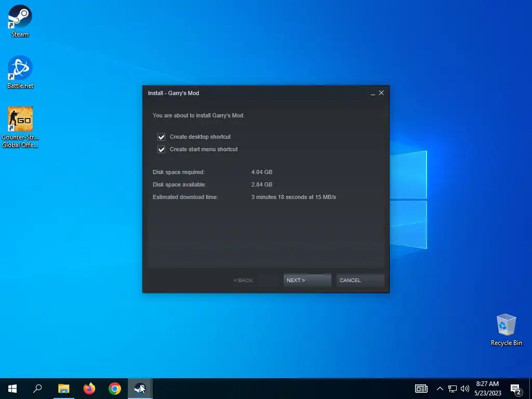
Task: Open File Explorer from taskbar
Action: point(63,389)
